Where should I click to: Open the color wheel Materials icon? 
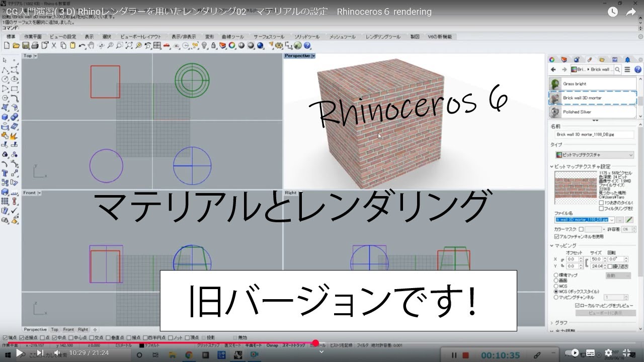[232, 45]
